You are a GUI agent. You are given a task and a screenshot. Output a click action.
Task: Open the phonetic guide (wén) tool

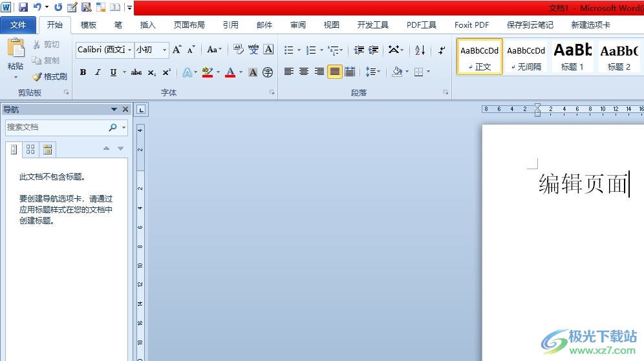tap(253, 50)
